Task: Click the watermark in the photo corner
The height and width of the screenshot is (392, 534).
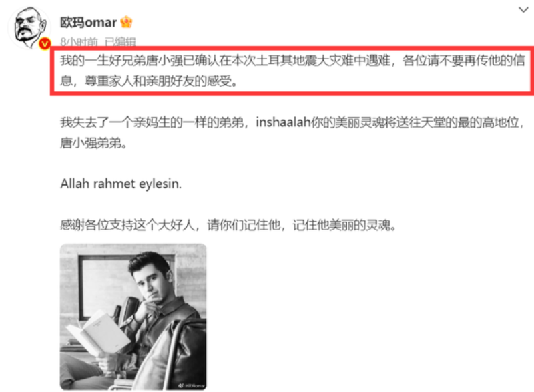Action: (192, 385)
